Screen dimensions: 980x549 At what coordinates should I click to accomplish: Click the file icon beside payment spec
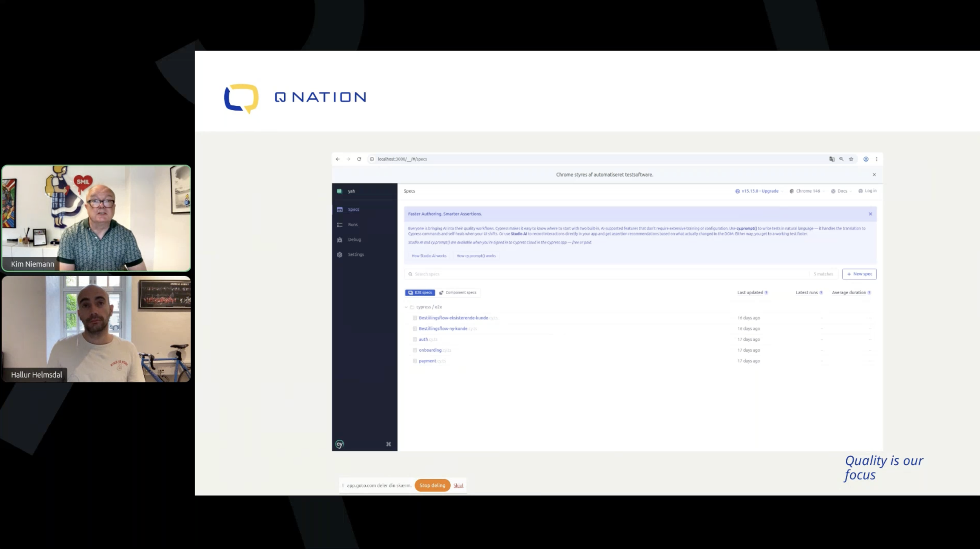point(415,361)
